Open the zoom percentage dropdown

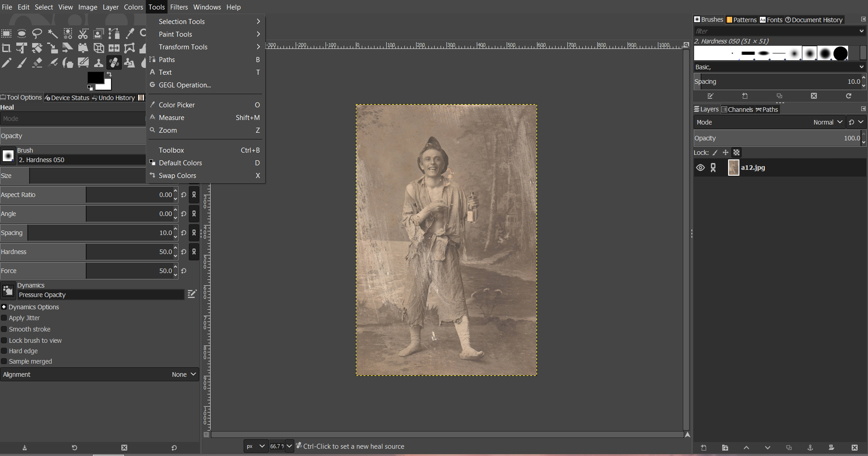coord(289,446)
